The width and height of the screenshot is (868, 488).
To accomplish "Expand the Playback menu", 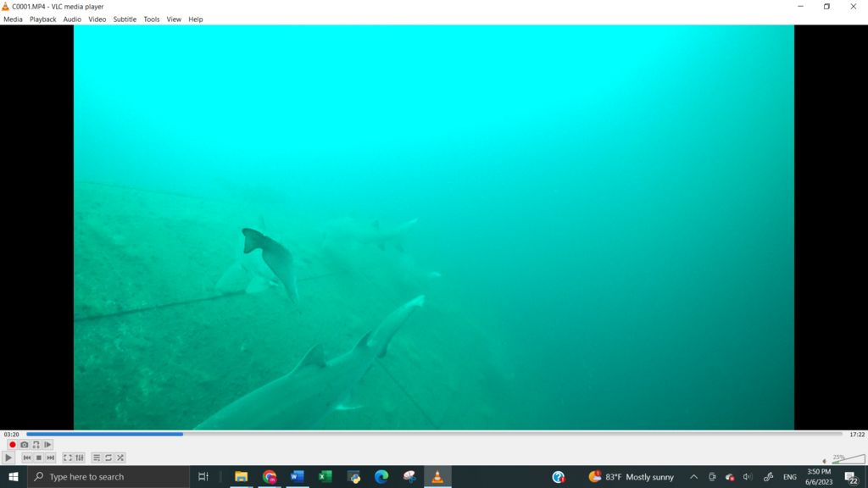I will [x=42, y=19].
